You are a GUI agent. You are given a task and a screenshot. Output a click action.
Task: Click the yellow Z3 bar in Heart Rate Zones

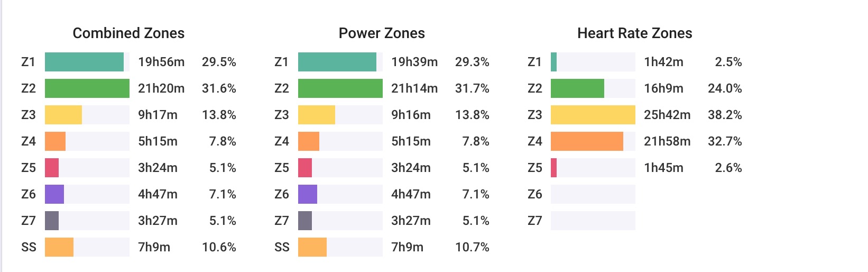pos(593,115)
